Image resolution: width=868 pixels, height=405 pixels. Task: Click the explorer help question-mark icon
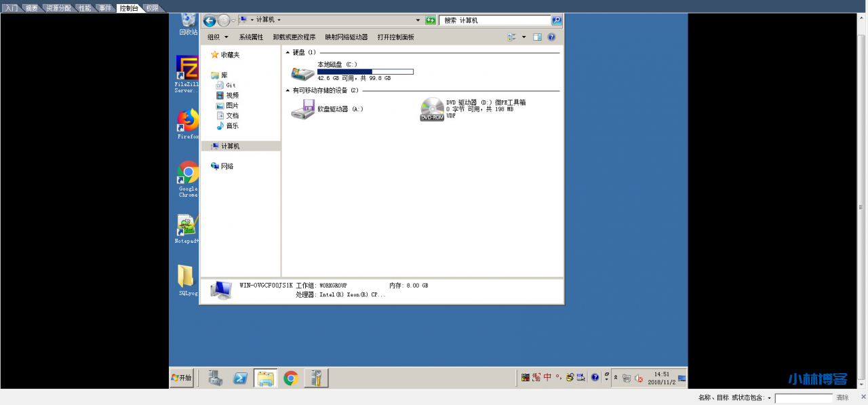click(x=551, y=37)
